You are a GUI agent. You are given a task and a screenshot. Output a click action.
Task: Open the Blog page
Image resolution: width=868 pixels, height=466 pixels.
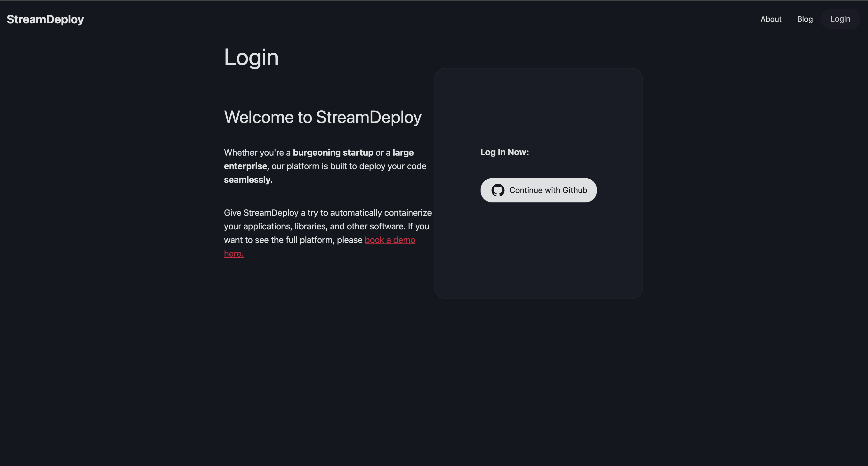point(805,19)
